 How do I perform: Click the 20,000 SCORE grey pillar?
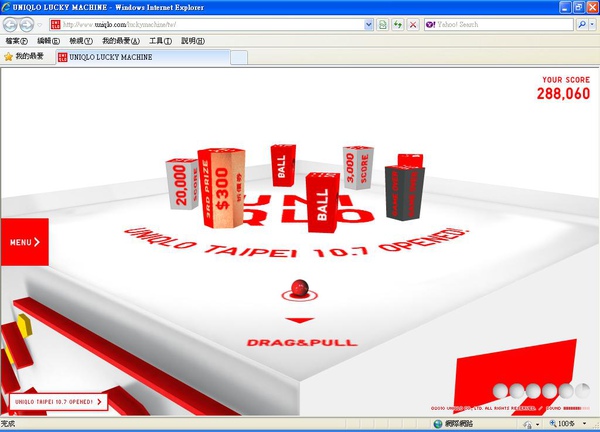pyautogui.click(x=183, y=184)
